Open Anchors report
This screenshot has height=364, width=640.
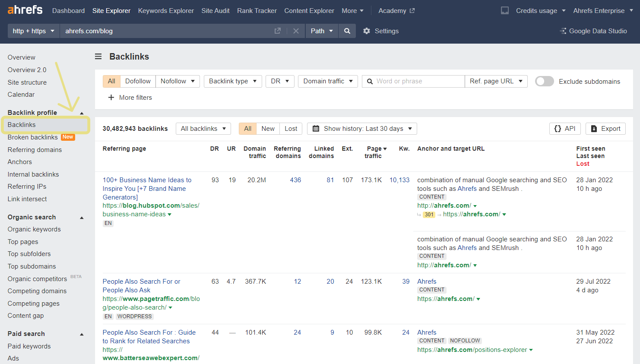19,162
